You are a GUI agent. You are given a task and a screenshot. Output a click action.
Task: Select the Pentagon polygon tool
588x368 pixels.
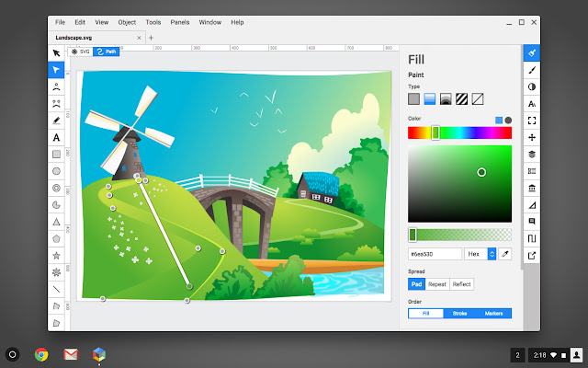[x=56, y=239]
